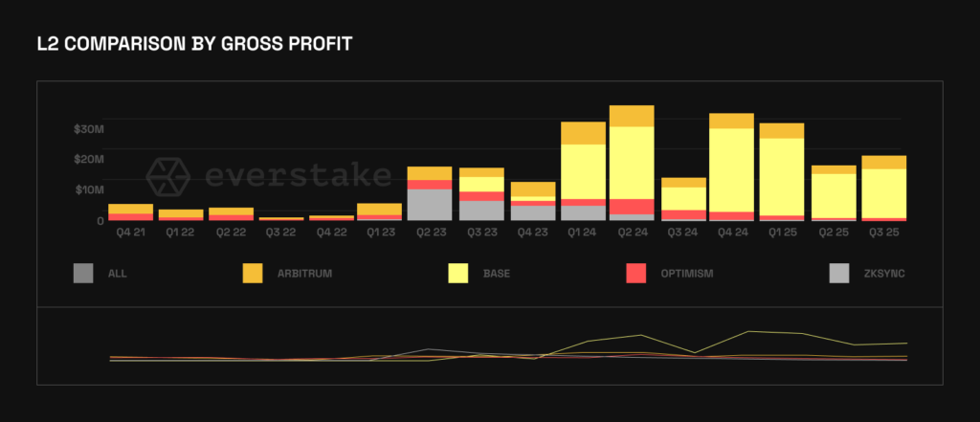
Task: Click the orange ARBITRUM legend swatch
Action: coord(253,274)
